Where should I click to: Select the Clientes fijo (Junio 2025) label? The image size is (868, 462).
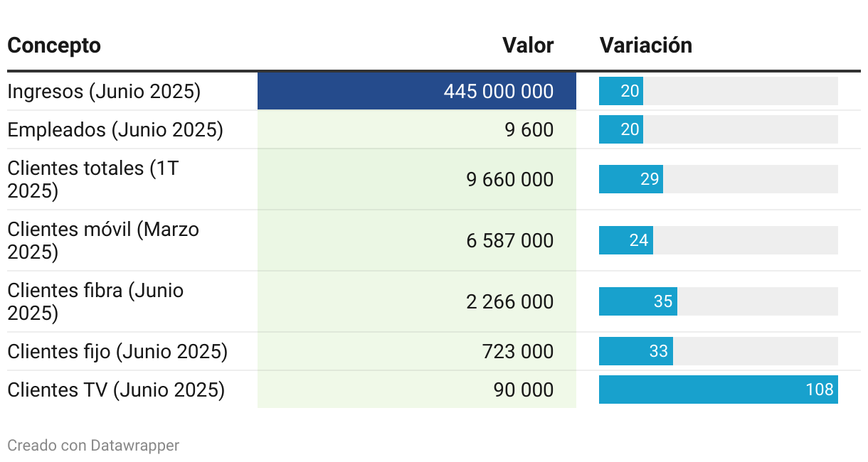[117, 352]
